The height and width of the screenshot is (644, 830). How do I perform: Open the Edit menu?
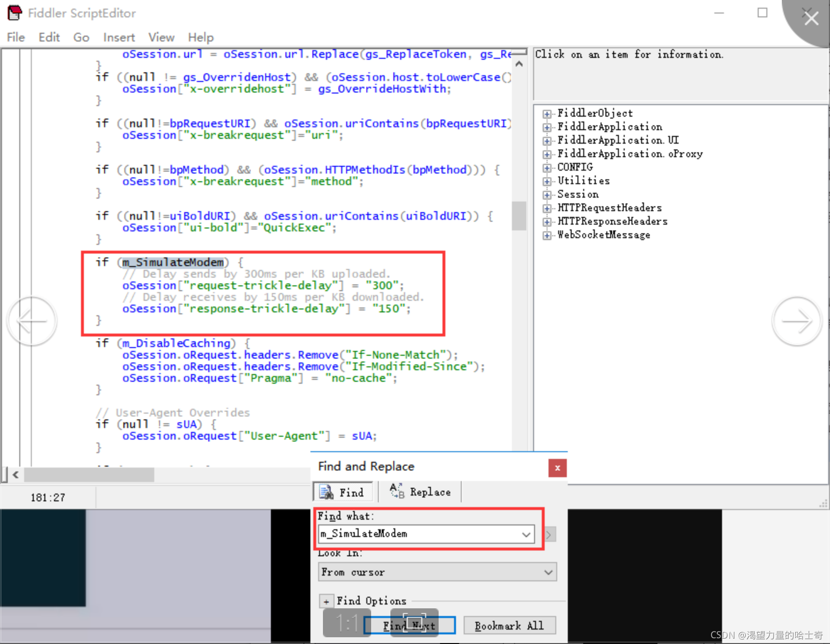point(49,37)
